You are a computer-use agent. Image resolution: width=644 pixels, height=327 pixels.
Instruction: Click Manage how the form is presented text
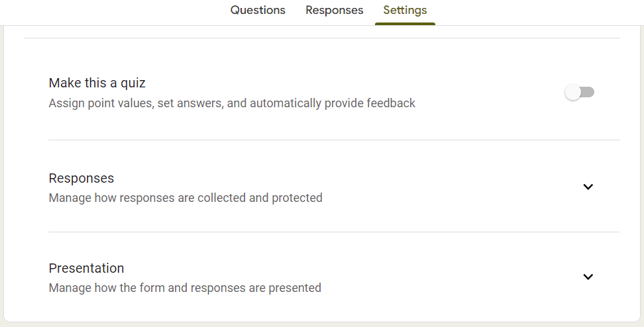pos(185,287)
